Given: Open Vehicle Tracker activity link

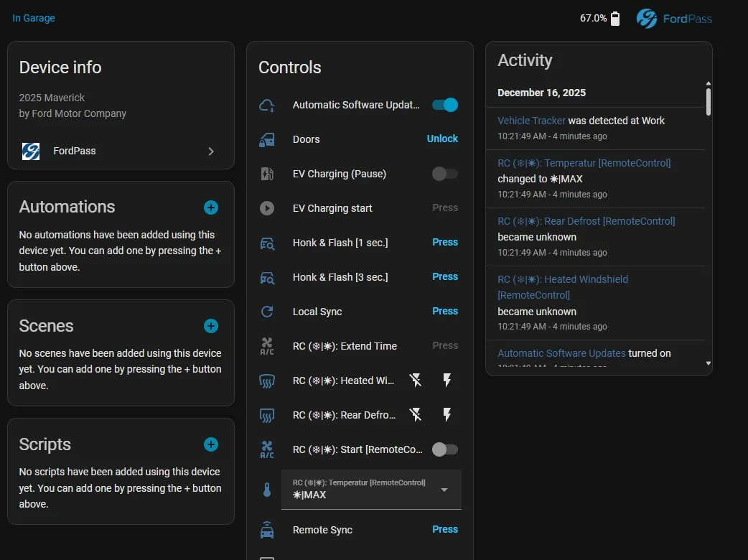Looking at the screenshot, I should click(531, 121).
